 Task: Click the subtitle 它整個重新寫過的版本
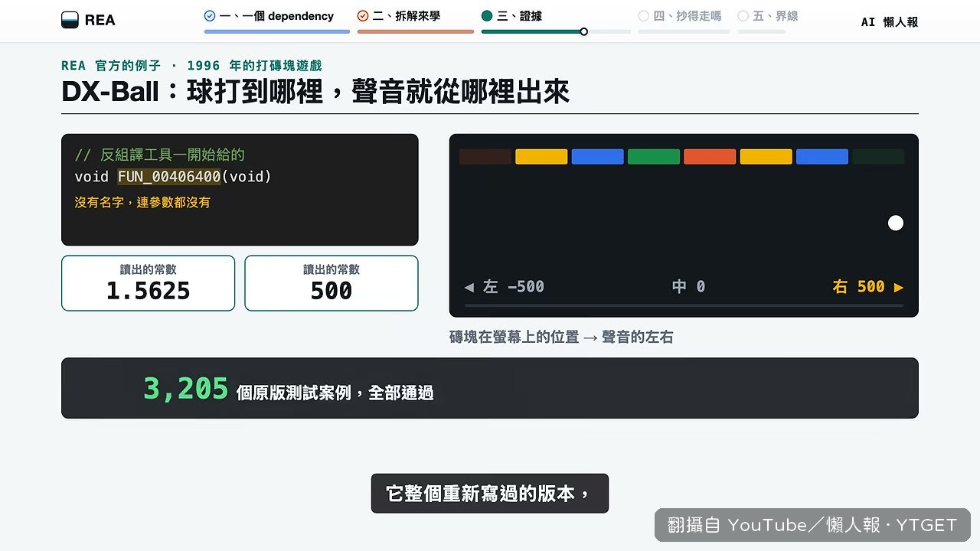(489, 494)
